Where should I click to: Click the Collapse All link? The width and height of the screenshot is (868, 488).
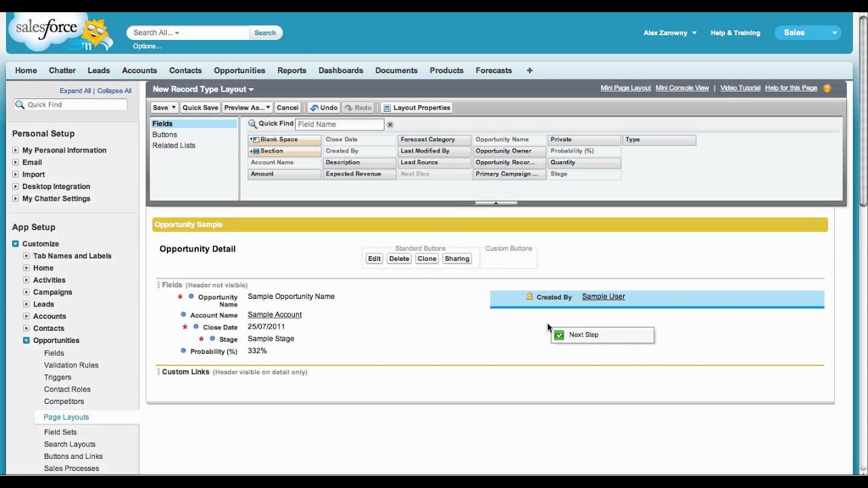pyautogui.click(x=114, y=91)
